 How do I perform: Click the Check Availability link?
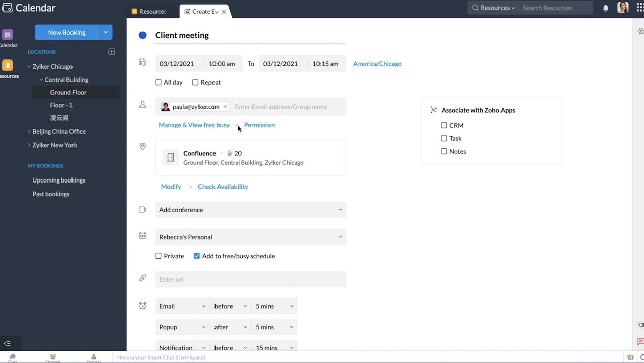click(x=223, y=187)
